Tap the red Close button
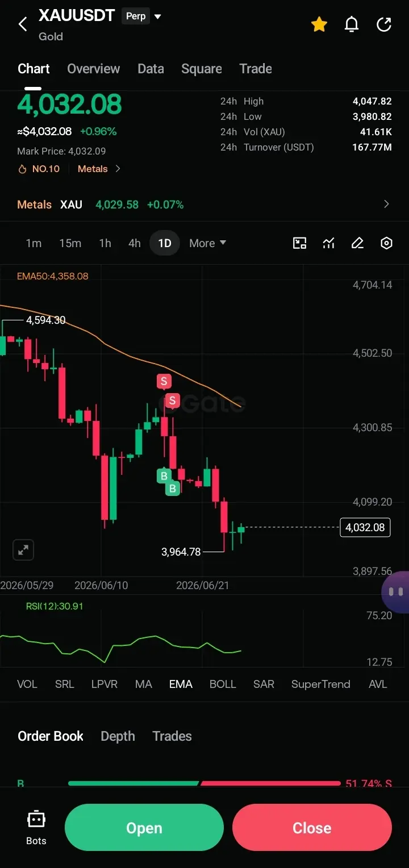409x868 pixels. coord(312,828)
